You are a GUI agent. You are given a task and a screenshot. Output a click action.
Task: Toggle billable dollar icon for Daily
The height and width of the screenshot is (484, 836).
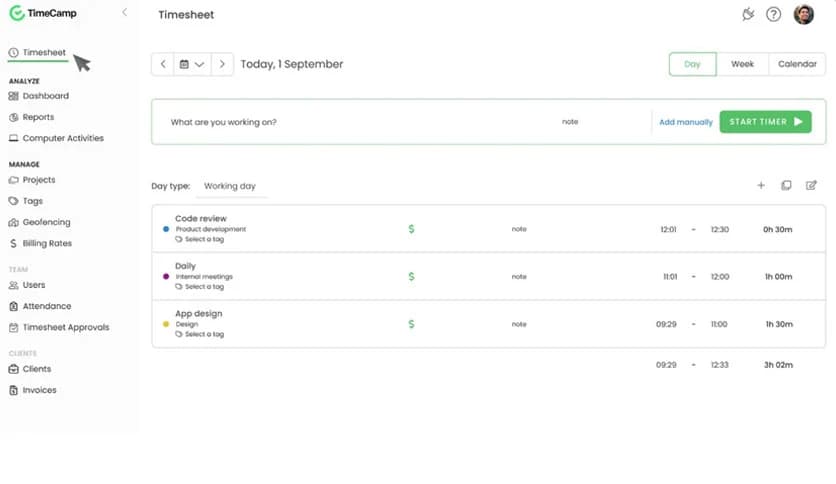pyautogui.click(x=411, y=276)
